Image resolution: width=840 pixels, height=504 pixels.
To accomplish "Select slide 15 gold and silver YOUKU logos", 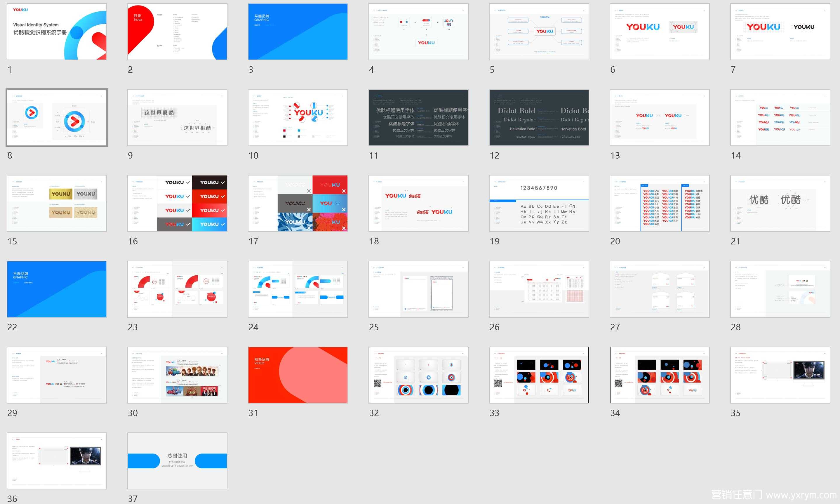I will coord(57,204).
